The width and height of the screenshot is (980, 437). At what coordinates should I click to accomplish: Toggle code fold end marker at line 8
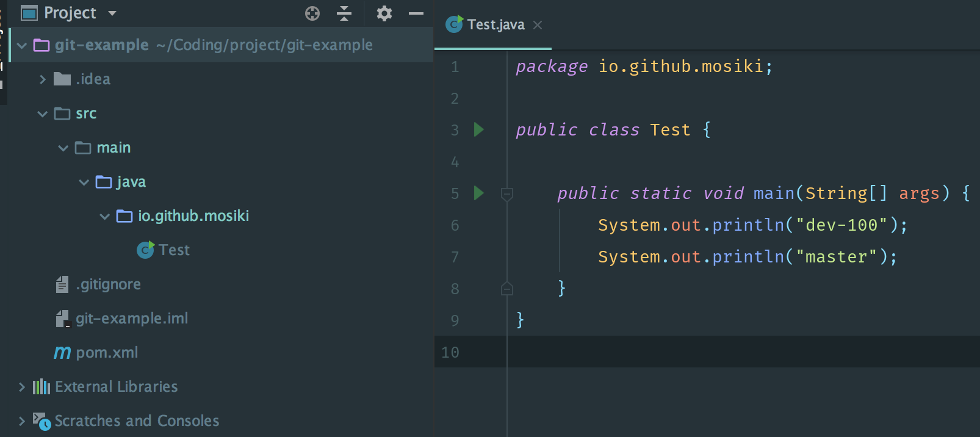tap(506, 289)
